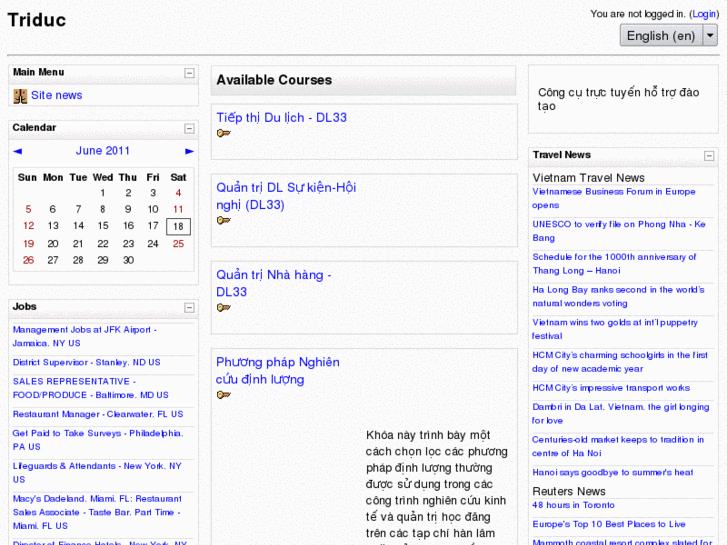Hide the Travel News block
This screenshot has height=545, width=727.
click(x=709, y=156)
